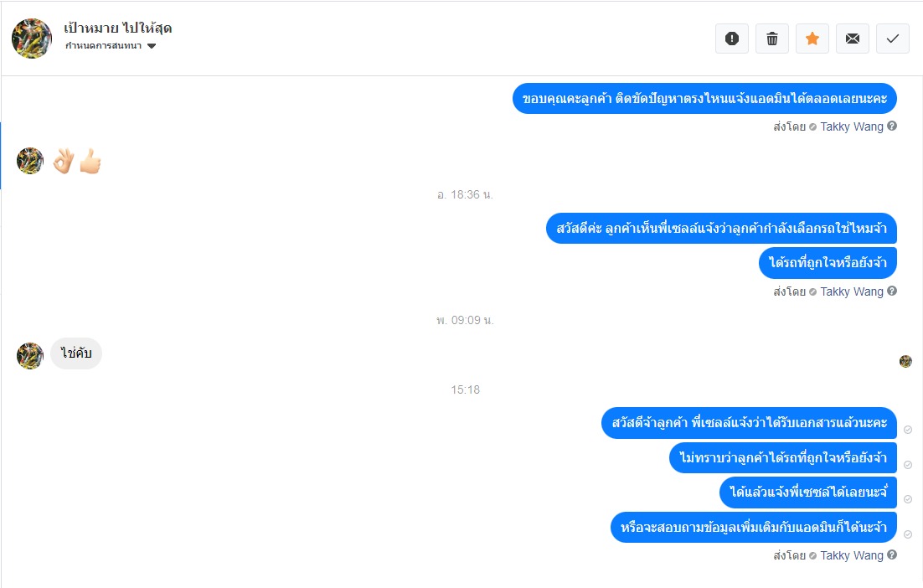Image resolution: width=923 pixels, height=588 pixels.
Task: Click Takky Wang sender name at bottom
Action: pos(851,555)
